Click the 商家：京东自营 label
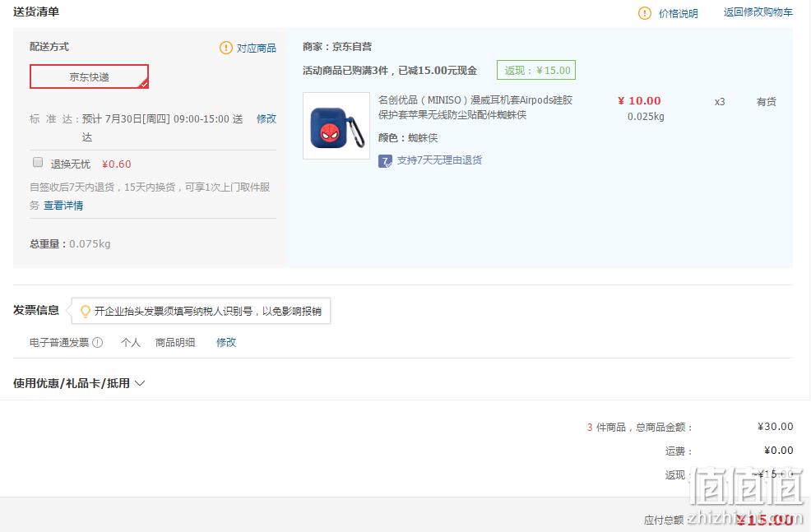The height and width of the screenshot is (532, 811). (337, 47)
